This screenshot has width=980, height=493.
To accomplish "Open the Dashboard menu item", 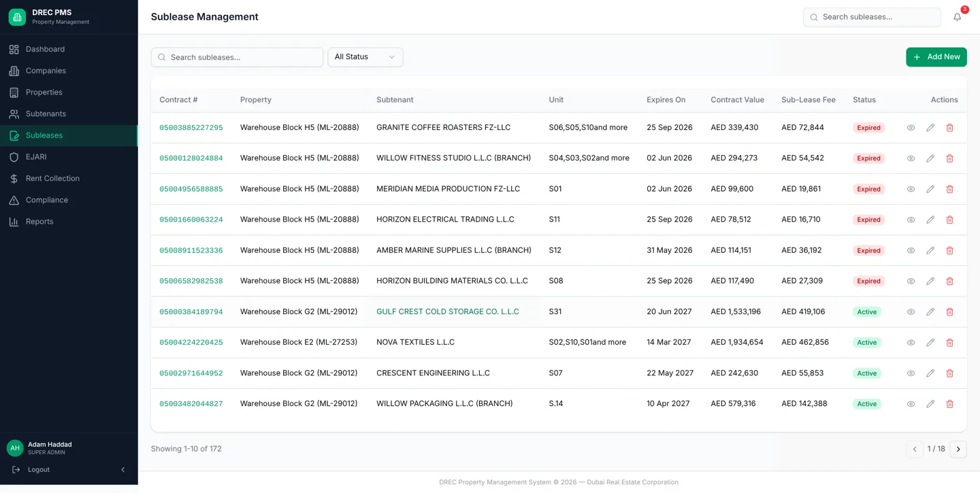I will tap(69, 49).
